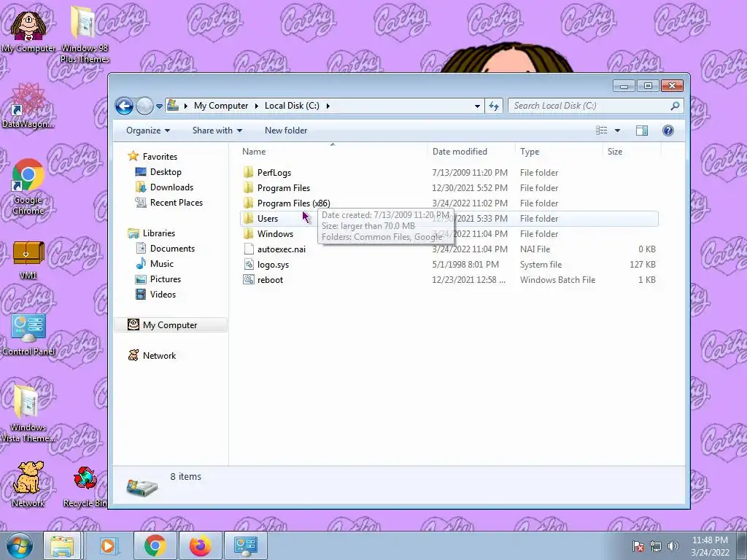Select the My Computer desktop icon
The width and height of the screenshot is (747, 560).
click(x=28, y=31)
